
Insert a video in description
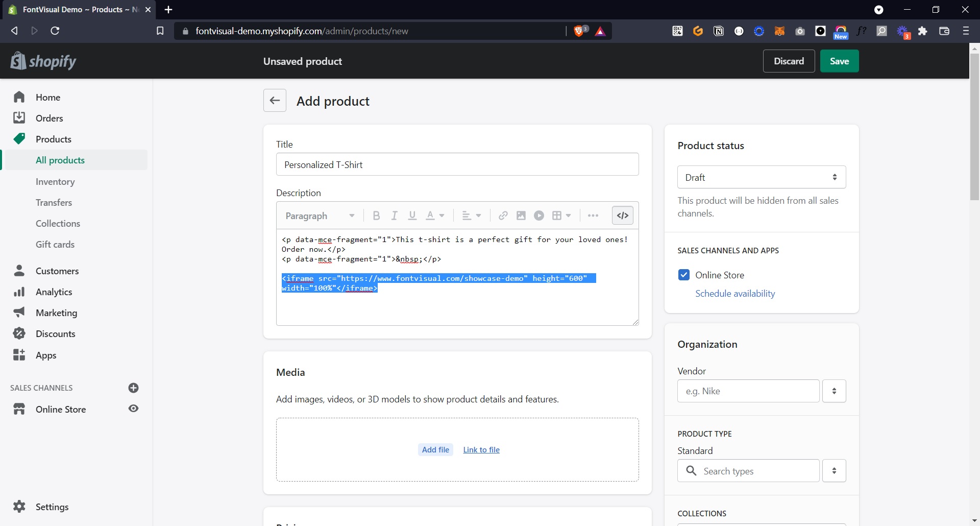tap(539, 216)
